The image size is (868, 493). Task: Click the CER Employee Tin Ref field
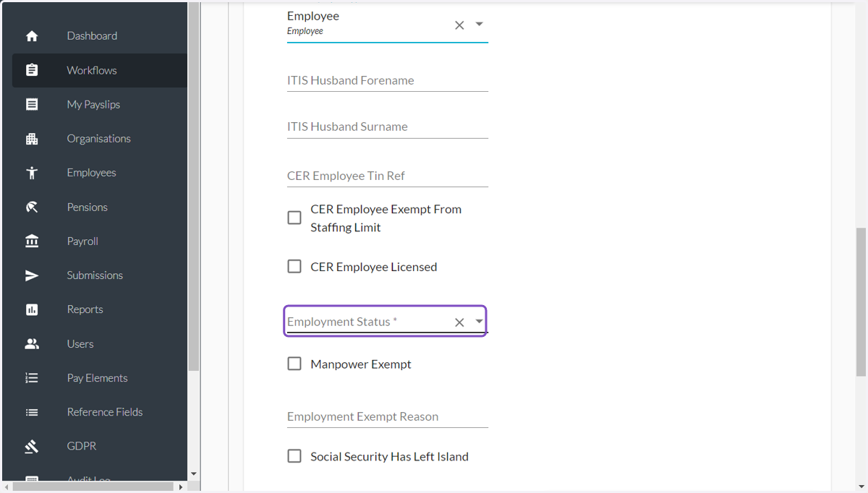coord(388,176)
